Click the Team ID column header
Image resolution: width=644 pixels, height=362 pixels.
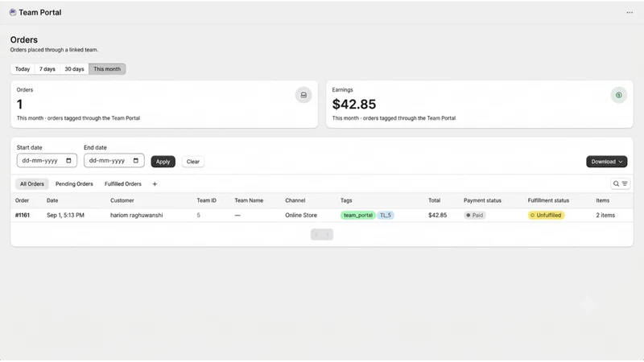click(x=207, y=200)
